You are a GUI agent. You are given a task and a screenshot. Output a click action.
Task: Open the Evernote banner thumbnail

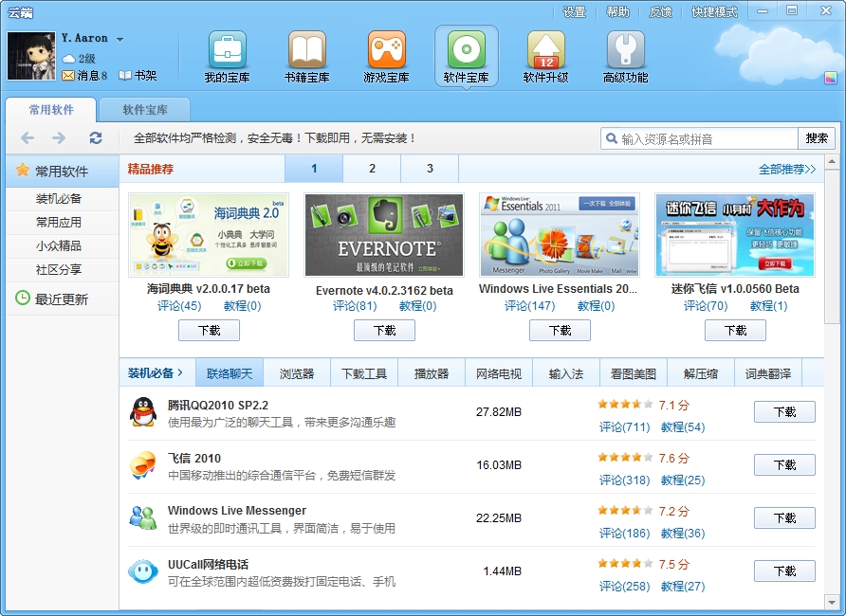pos(384,235)
